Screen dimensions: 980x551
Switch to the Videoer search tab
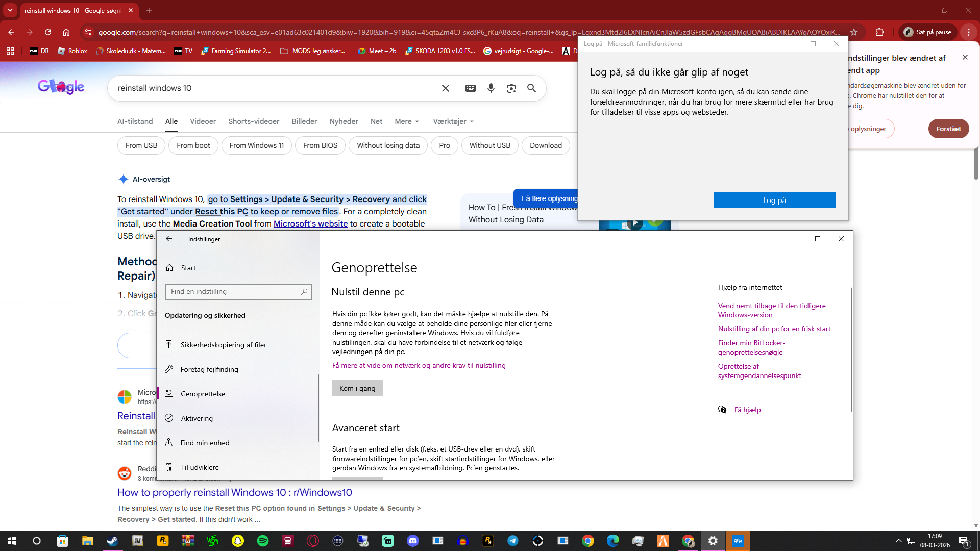(203, 121)
